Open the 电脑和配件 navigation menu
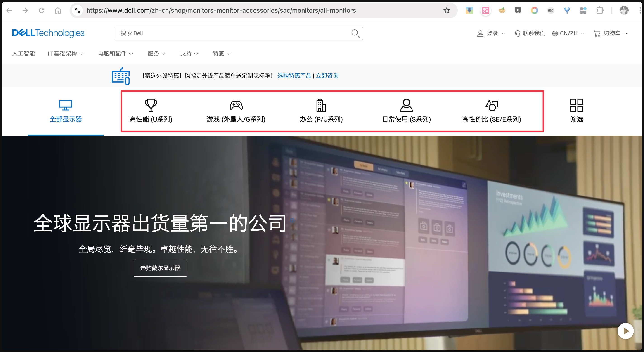Viewport: 644px width, 352px height. coord(115,54)
